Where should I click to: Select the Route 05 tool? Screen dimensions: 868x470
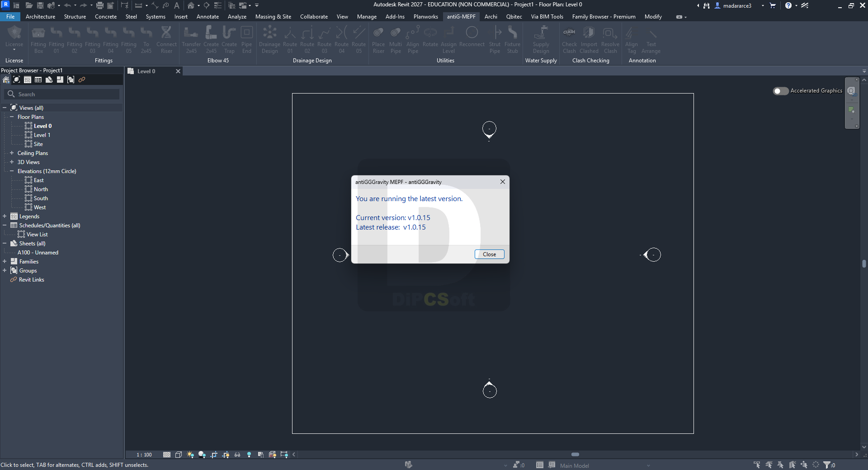click(x=359, y=40)
